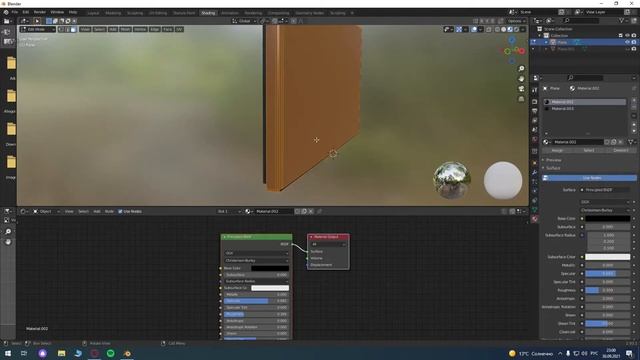Click the Assign button in material panel
The width and height of the screenshot is (640, 360).
tap(557, 151)
